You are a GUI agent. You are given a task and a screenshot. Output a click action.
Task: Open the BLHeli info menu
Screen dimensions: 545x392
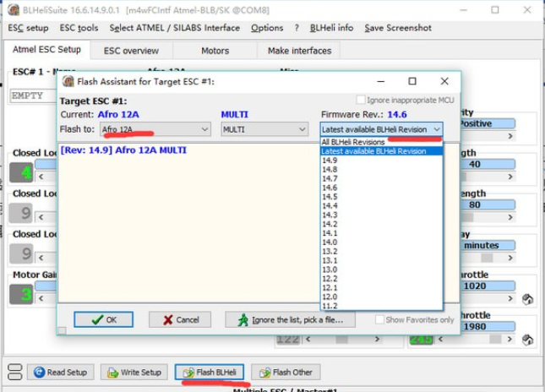pyautogui.click(x=331, y=28)
